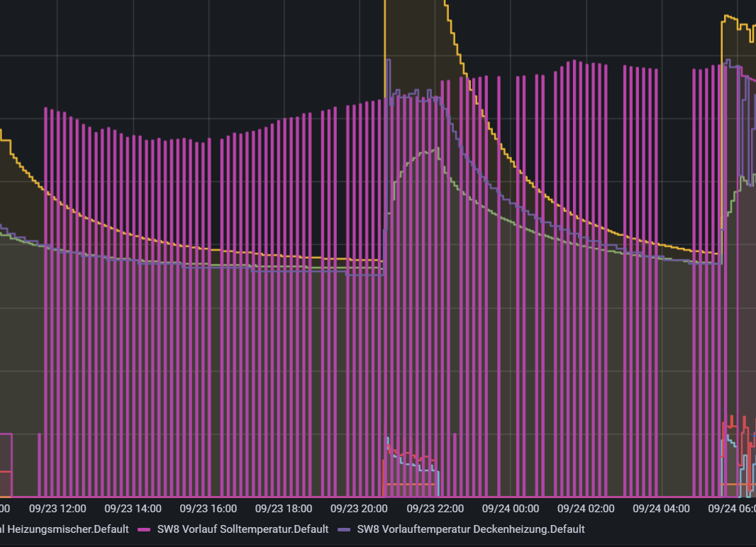Screen dimensions: 756x547
Task: Click the 09/24 00:00 axis label
Action: (511, 509)
